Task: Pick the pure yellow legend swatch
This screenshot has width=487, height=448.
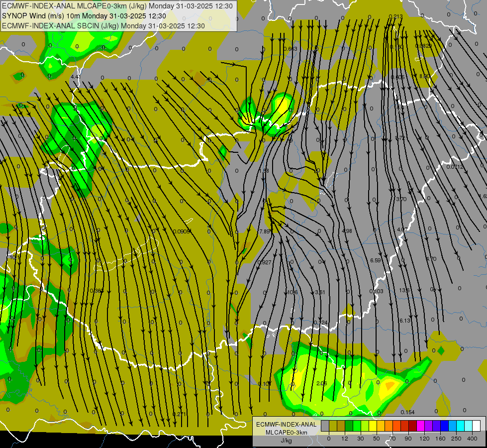Action: (373, 426)
